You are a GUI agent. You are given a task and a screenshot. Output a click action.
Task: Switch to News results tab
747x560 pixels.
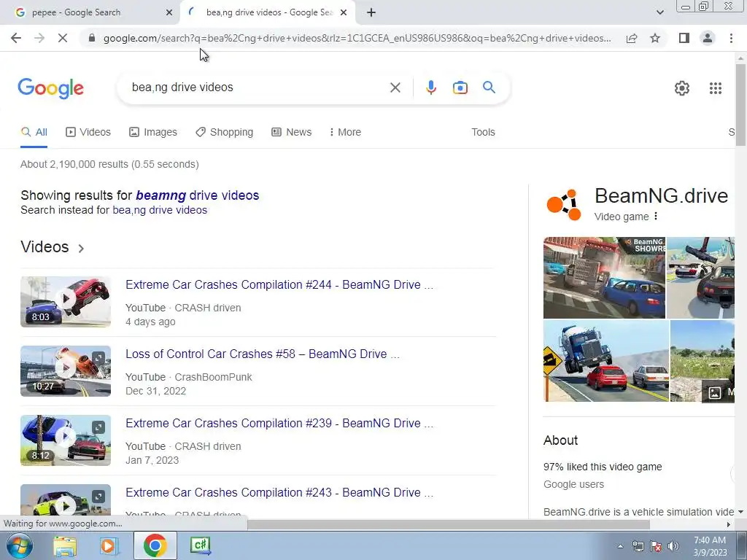292,133
